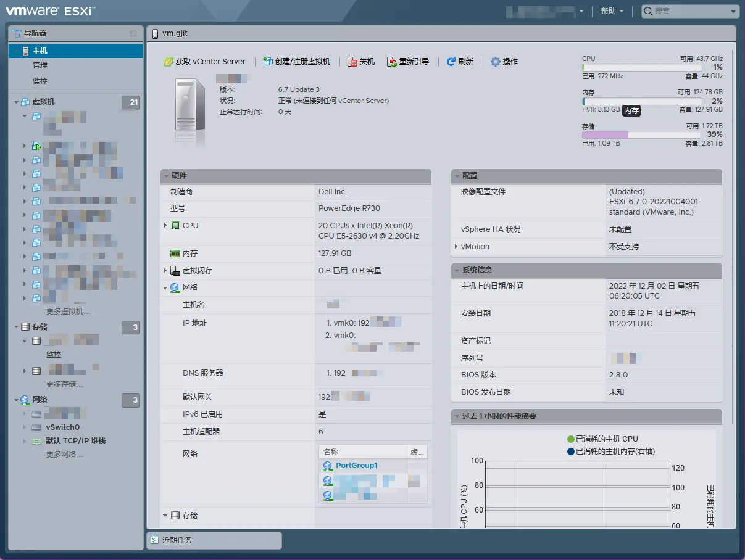Click the 网络 globe icon in navigator

coord(25,400)
